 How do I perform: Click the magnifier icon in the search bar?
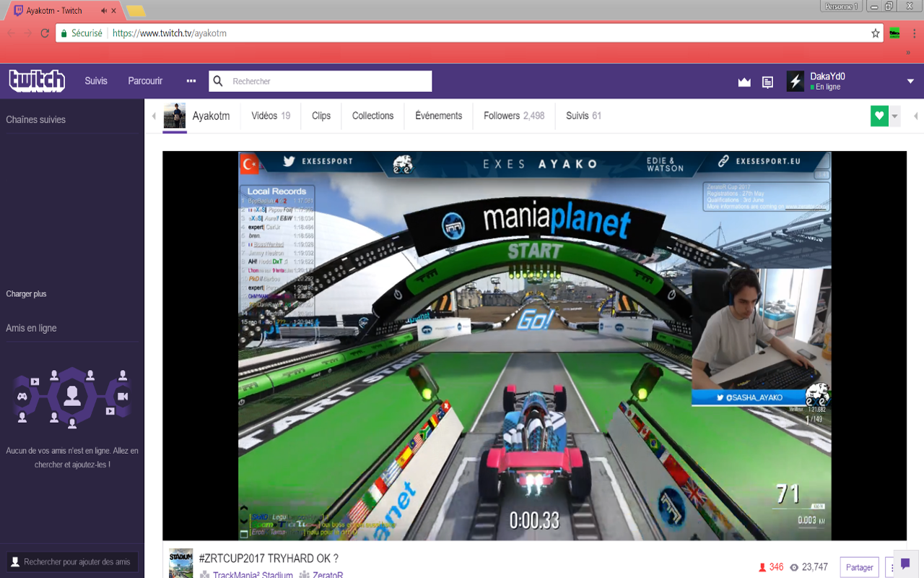219,82
